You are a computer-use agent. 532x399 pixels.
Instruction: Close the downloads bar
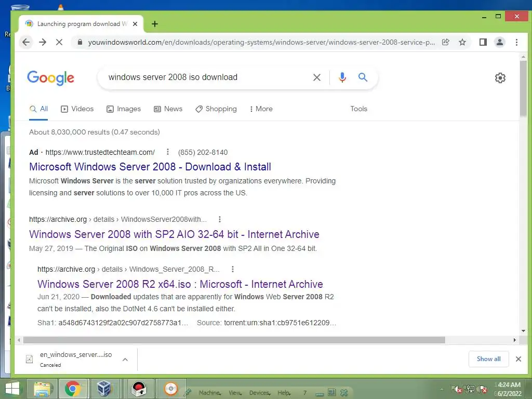(518, 359)
